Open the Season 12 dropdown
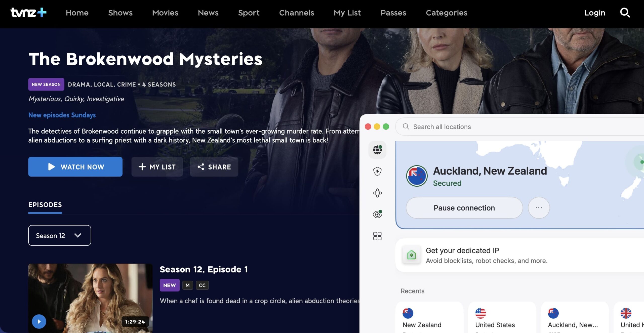Viewport: 644px width, 333px height. 59,235
